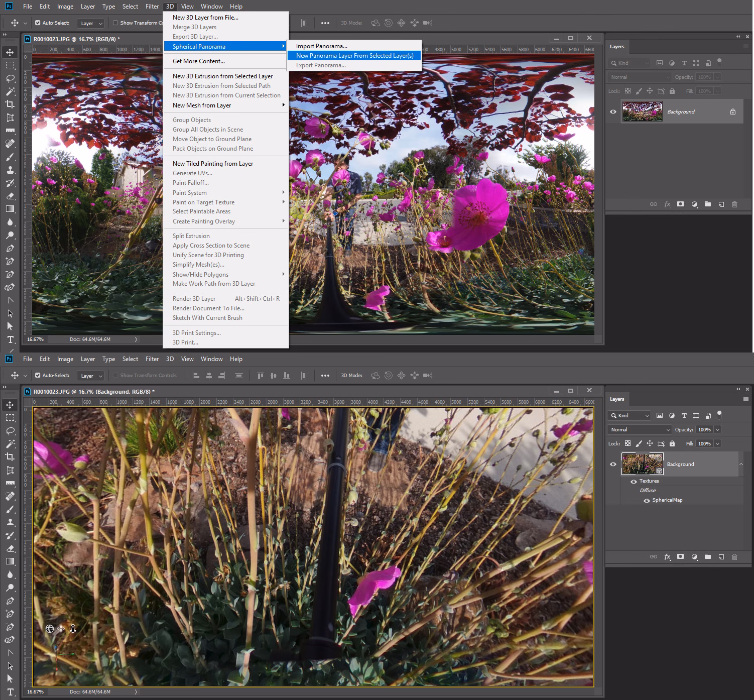Enable the Auto-Select checkbox
This screenshot has width=754, height=700.
click(37, 375)
